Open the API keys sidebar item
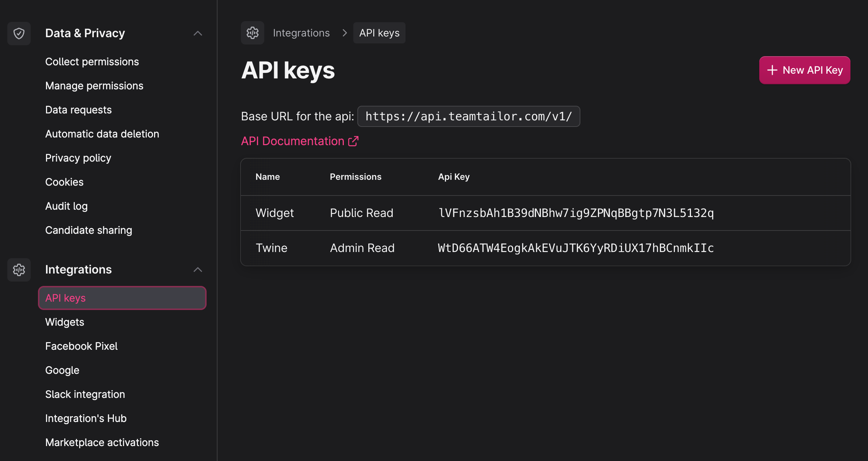The width and height of the screenshot is (868, 461). (x=122, y=298)
